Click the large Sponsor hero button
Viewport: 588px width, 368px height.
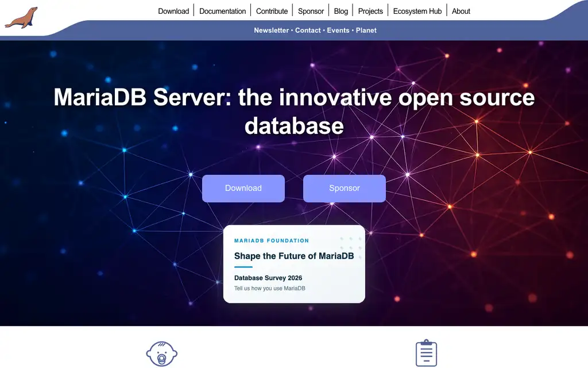[x=345, y=189]
